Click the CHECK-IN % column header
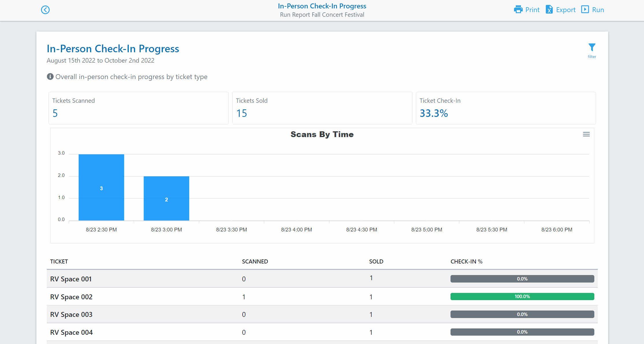644x344 pixels. (466, 261)
